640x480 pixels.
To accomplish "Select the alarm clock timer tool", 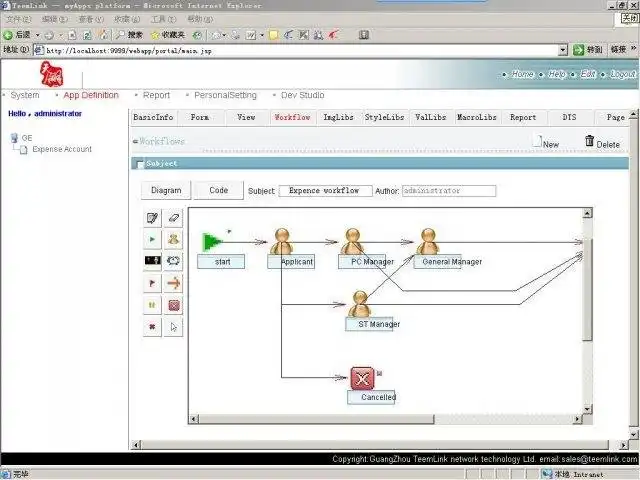I will [x=173, y=260].
